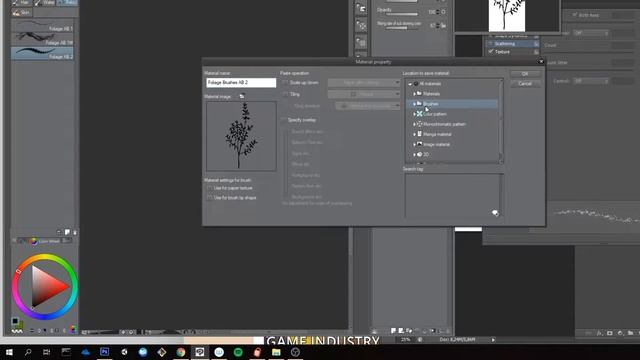Click the topmost icon in the tool property side strip
Screen dimensions: 640x360
(x=361, y=9)
